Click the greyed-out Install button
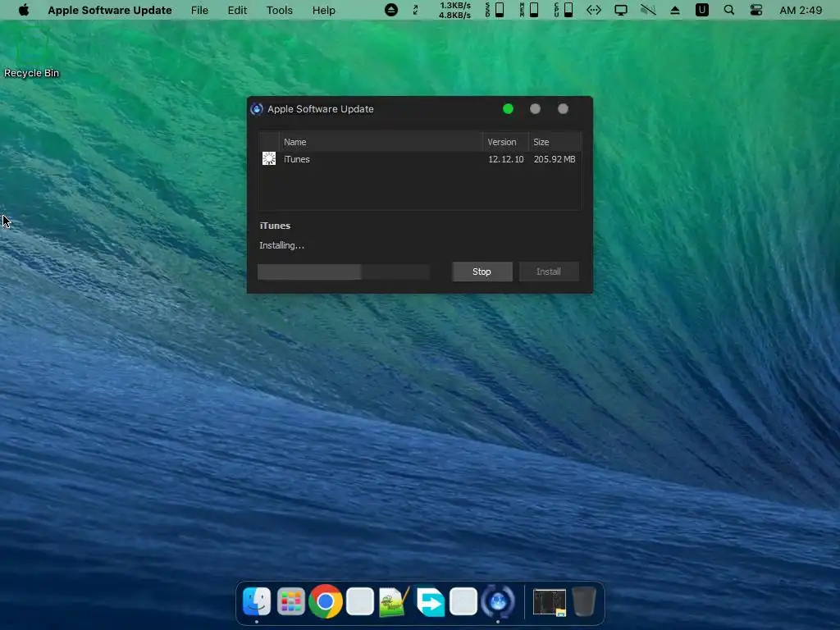The image size is (840, 630). pos(549,272)
